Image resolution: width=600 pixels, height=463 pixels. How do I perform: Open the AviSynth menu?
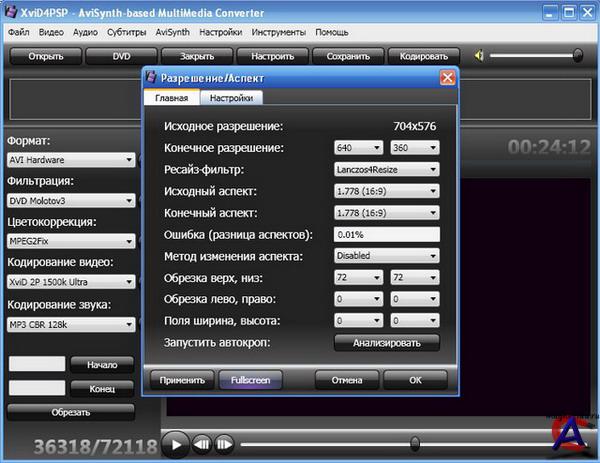pos(172,32)
